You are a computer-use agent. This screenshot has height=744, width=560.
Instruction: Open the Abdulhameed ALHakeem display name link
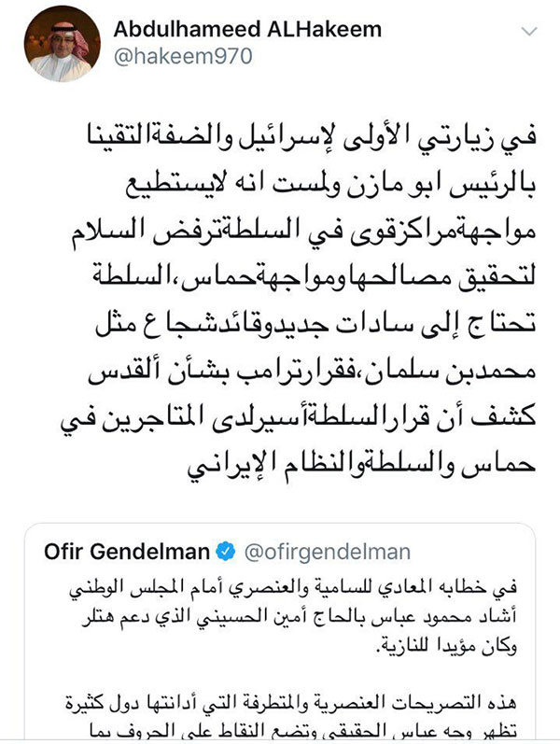pyautogui.click(x=247, y=30)
